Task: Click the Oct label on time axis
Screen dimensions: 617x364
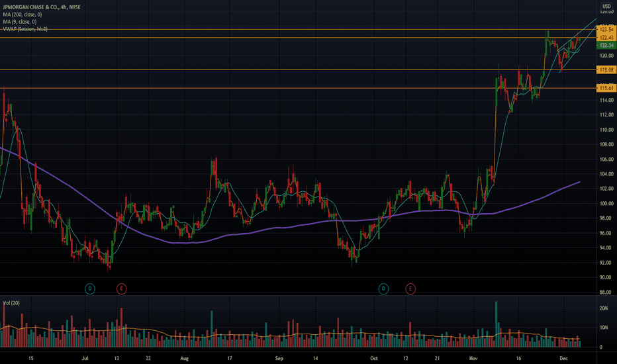Action: pyautogui.click(x=374, y=359)
